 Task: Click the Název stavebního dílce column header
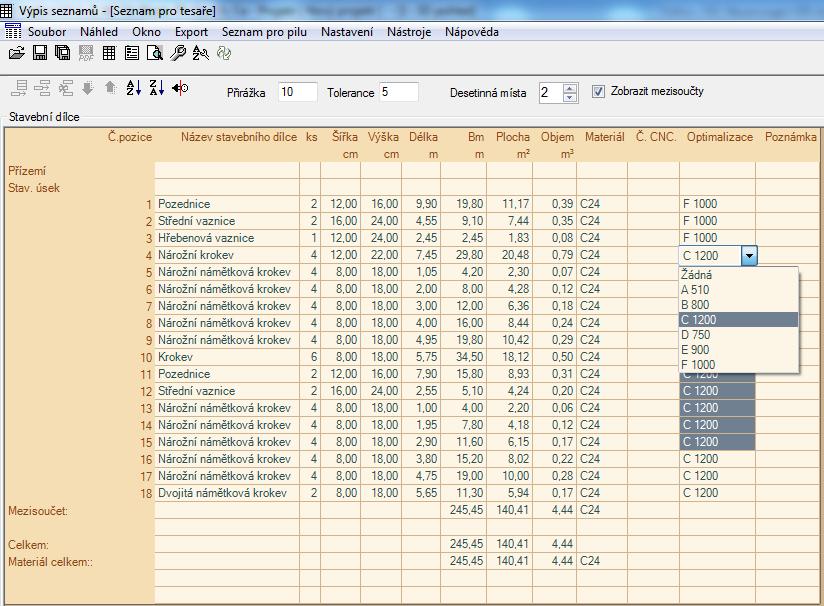pyautogui.click(x=239, y=137)
